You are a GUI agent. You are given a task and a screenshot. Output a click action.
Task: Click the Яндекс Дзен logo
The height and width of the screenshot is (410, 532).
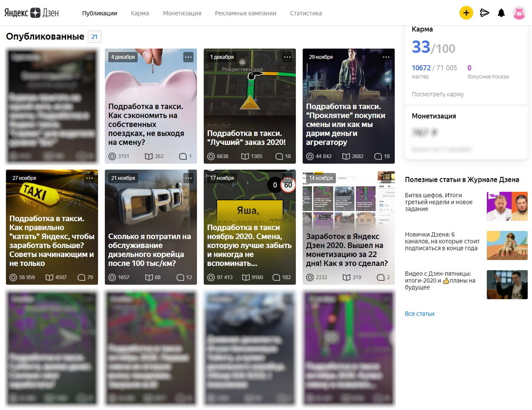click(x=31, y=13)
